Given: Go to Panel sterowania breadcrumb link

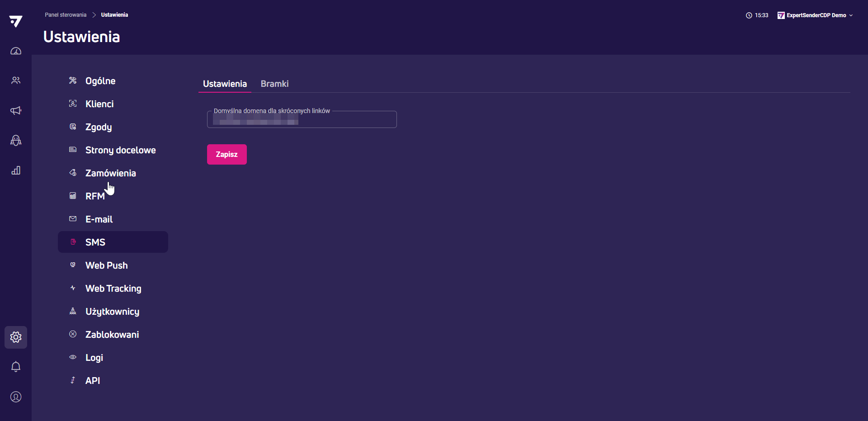Looking at the screenshot, I should pyautogui.click(x=66, y=15).
